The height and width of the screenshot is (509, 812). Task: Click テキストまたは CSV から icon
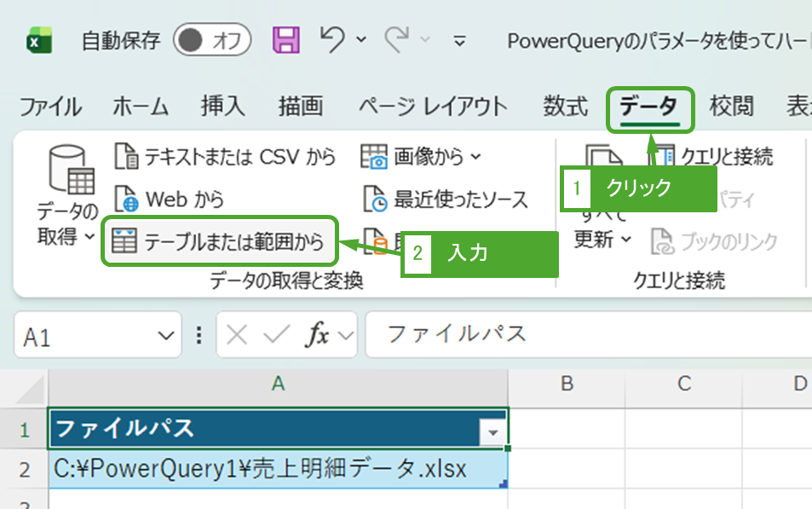pyautogui.click(x=126, y=157)
